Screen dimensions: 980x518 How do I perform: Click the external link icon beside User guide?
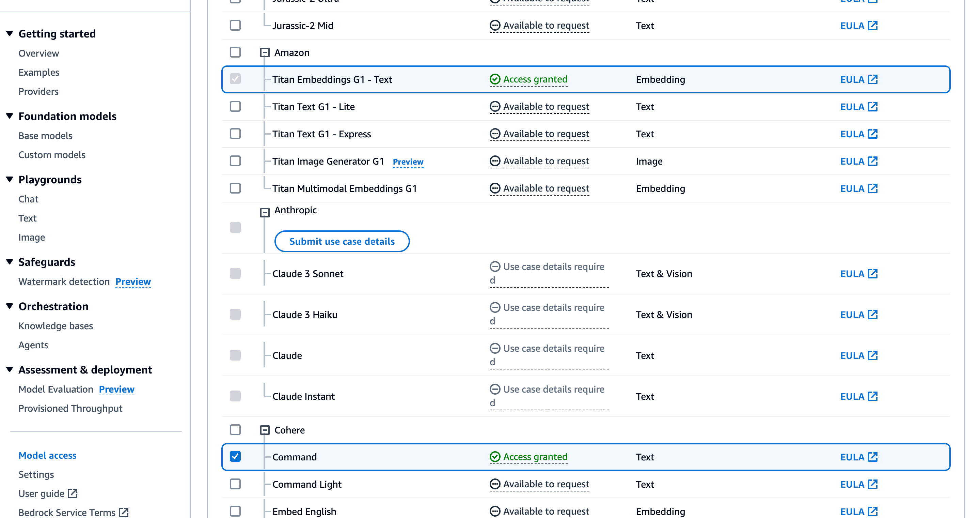point(73,494)
